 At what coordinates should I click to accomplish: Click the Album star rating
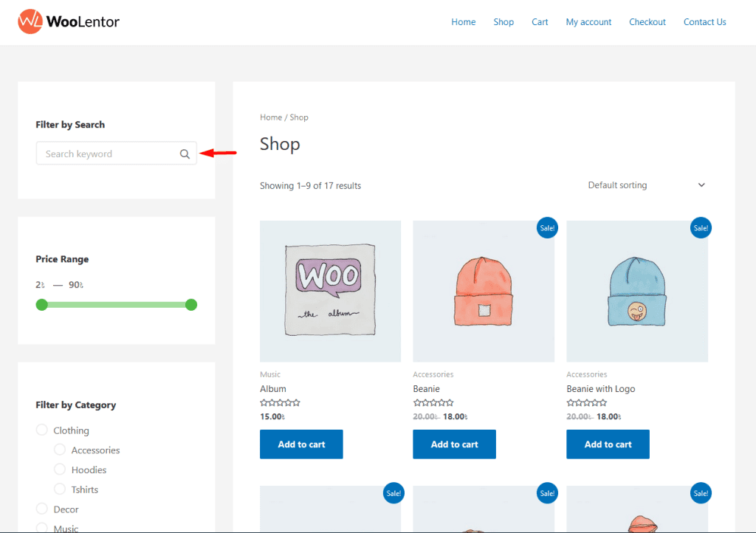(280, 403)
